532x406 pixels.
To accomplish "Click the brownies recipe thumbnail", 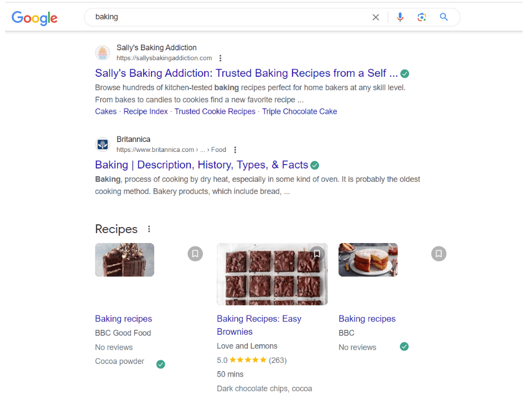I will pyautogui.click(x=272, y=274).
